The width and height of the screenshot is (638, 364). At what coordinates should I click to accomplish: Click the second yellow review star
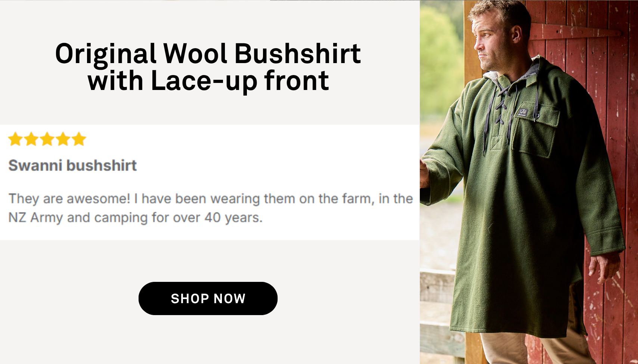coord(31,139)
